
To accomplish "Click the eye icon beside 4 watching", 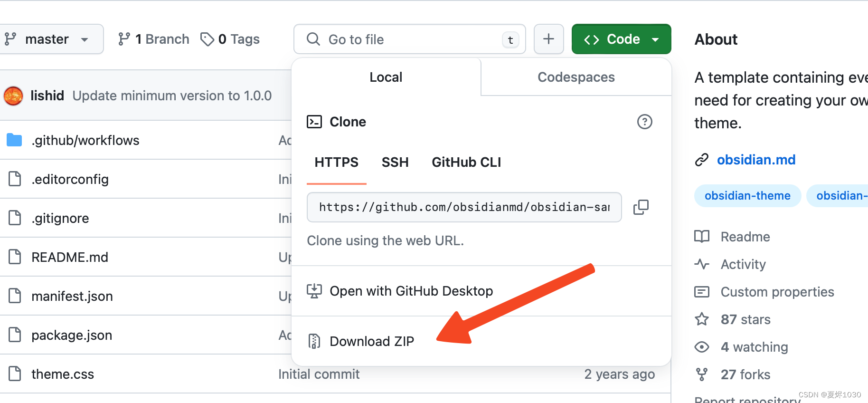I will 702,347.
